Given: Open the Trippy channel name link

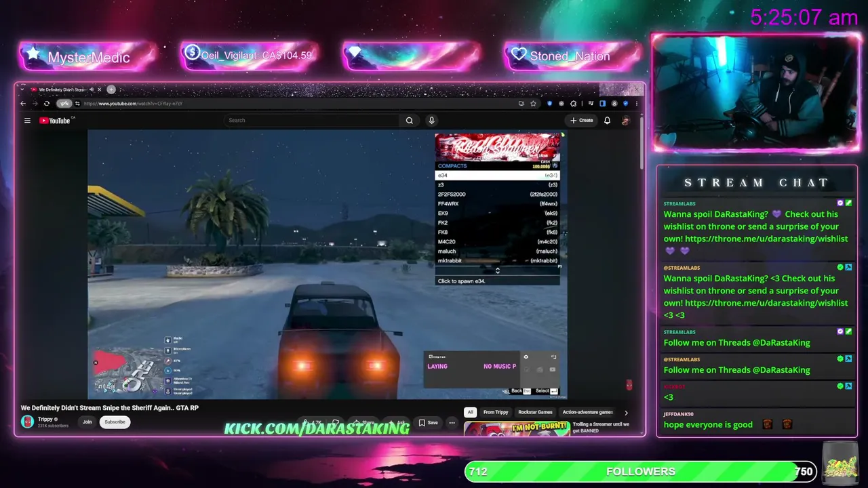Looking at the screenshot, I should 45,420.
